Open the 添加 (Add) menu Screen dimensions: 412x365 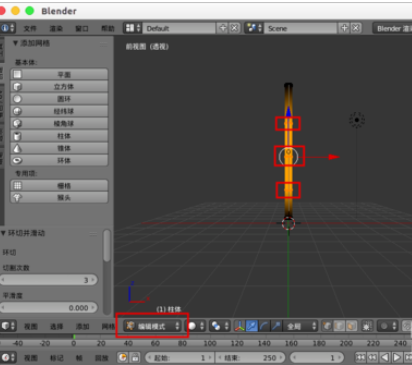82,326
